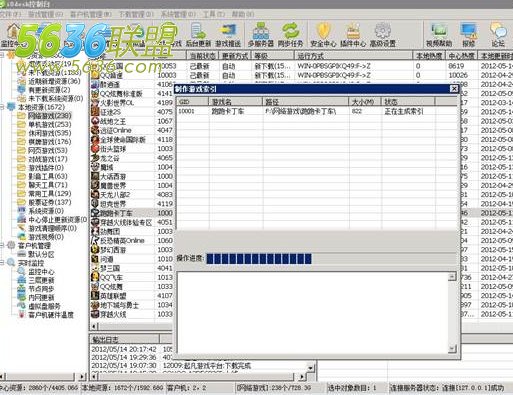Collapse the 客户机管理 tree node

[x=2, y=246]
